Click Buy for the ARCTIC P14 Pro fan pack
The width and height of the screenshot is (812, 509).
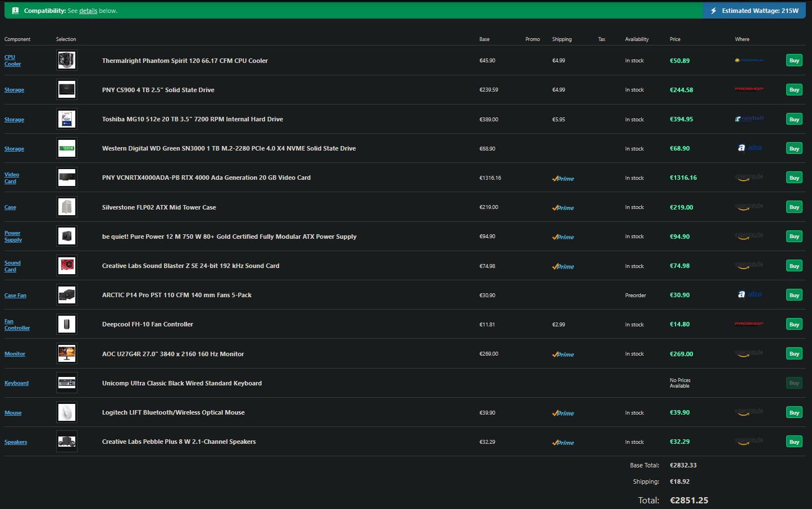click(794, 295)
